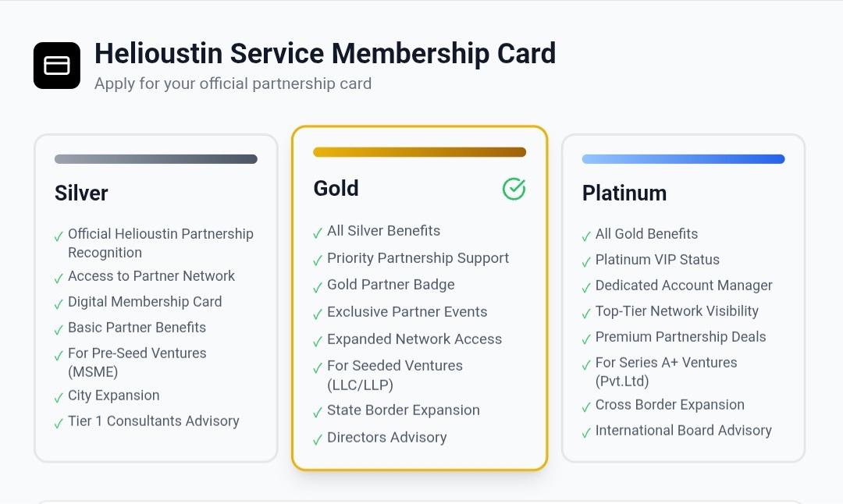Click checkmark beside Access to Partner Network
843x504 pixels.
coord(59,278)
